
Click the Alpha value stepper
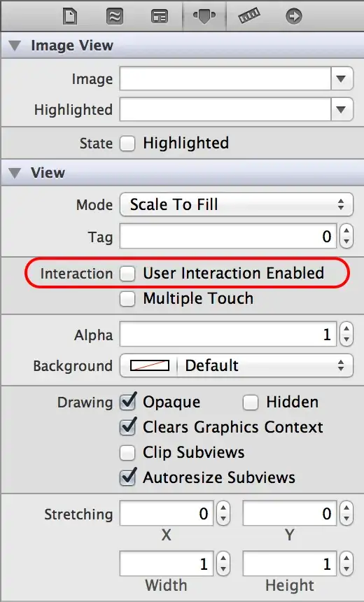346,335
